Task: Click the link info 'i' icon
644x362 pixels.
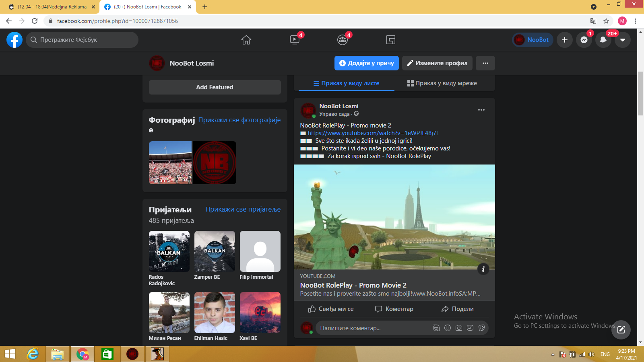Action: (x=483, y=269)
